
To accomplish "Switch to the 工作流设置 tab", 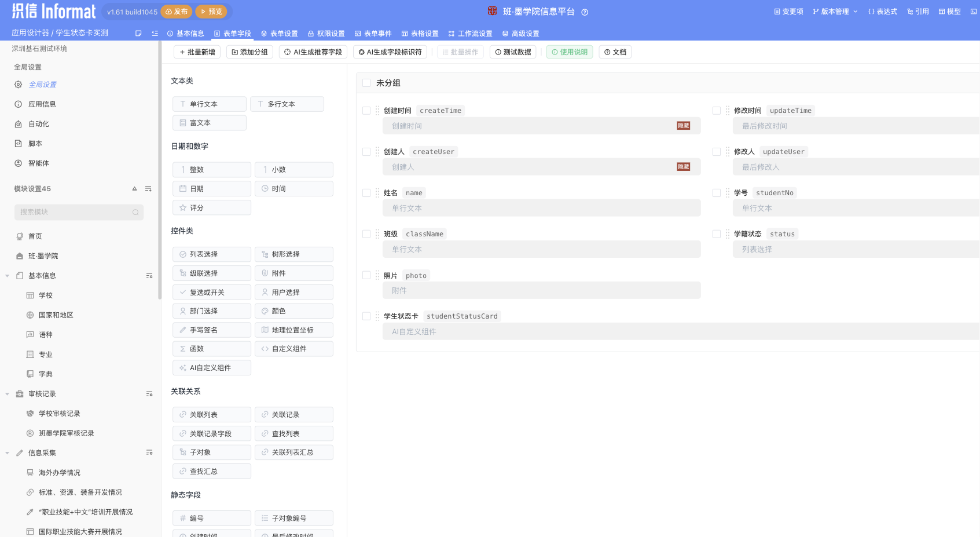I will click(x=471, y=34).
